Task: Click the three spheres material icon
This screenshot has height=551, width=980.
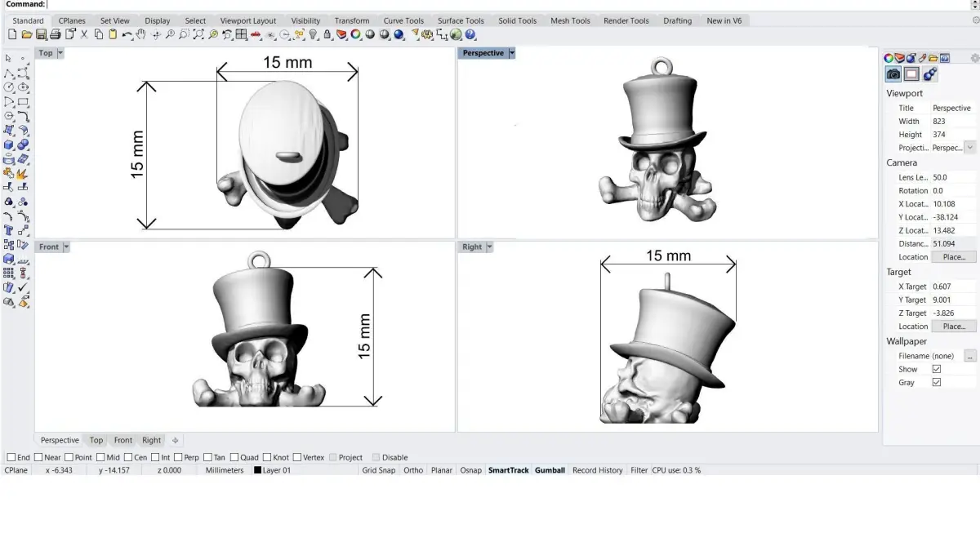Action: [929, 74]
